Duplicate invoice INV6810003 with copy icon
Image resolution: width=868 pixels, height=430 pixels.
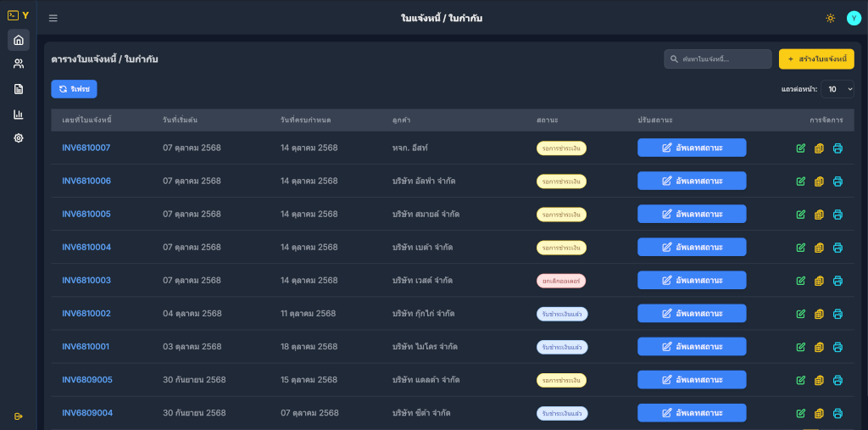pos(819,281)
